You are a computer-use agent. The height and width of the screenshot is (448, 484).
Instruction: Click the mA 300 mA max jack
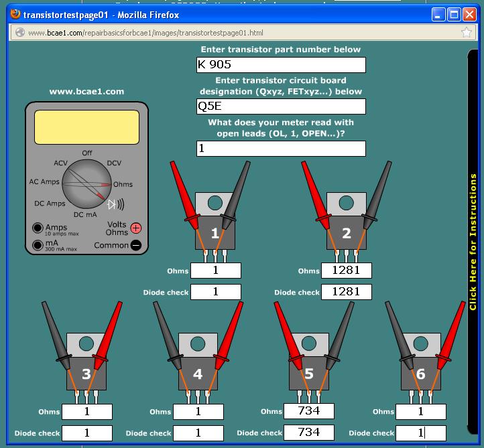coord(38,245)
